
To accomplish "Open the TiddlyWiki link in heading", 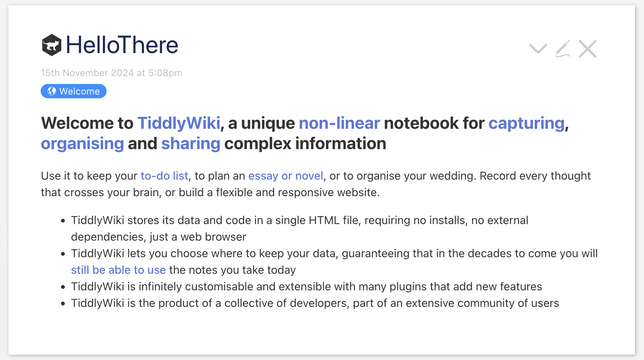I will (x=179, y=123).
